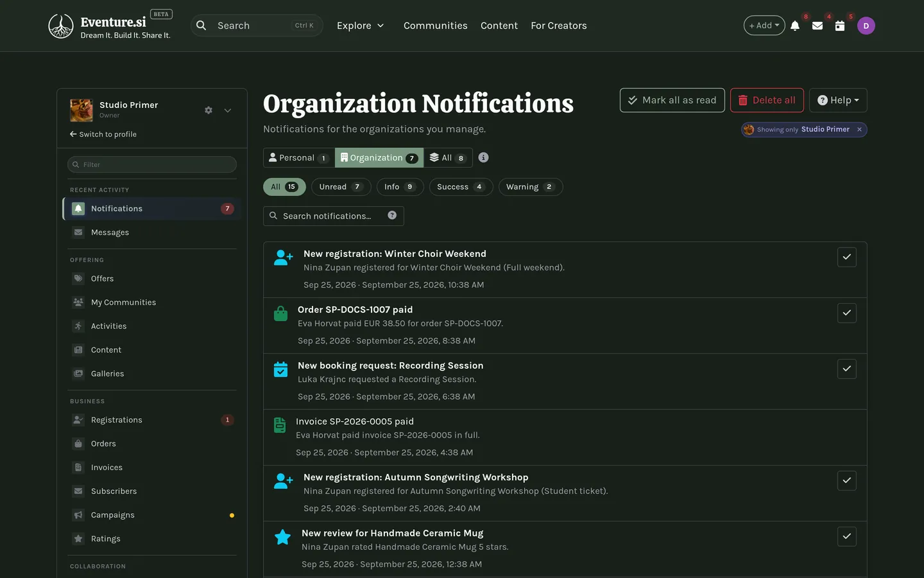Image resolution: width=924 pixels, height=578 pixels.
Task: Mark Handmade Ceramic Mug review as read
Action: [x=847, y=536]
